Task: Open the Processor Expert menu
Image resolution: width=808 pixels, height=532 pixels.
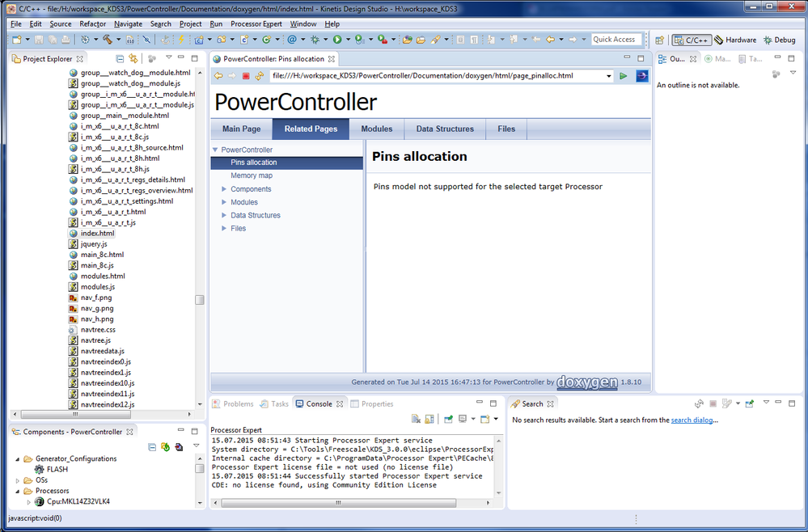Action: click(x=256, y=23)
